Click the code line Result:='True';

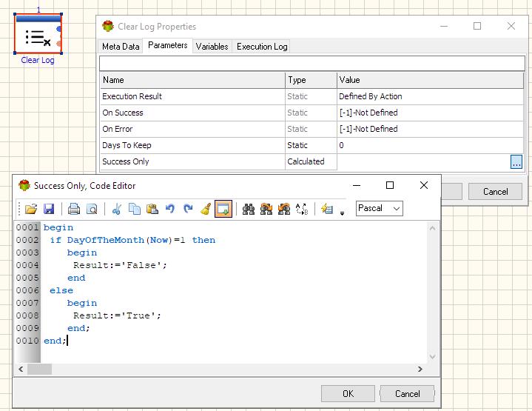(x=117, y=315)
